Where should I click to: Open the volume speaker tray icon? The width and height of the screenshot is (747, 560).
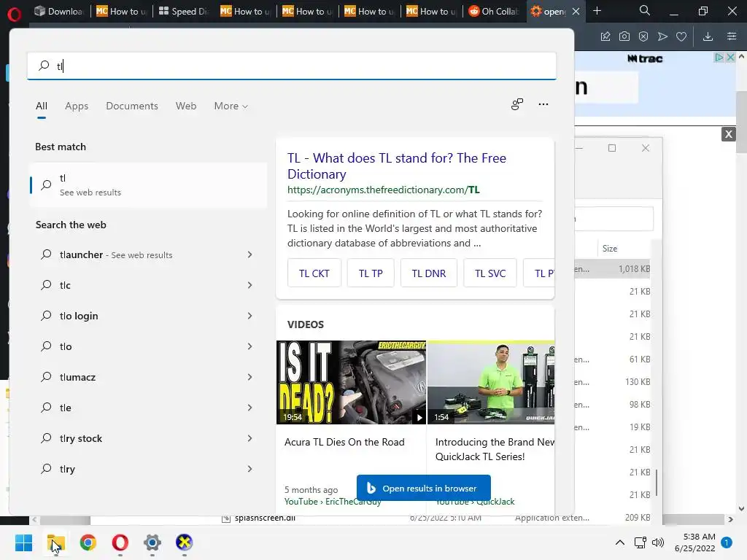[658, 542]
